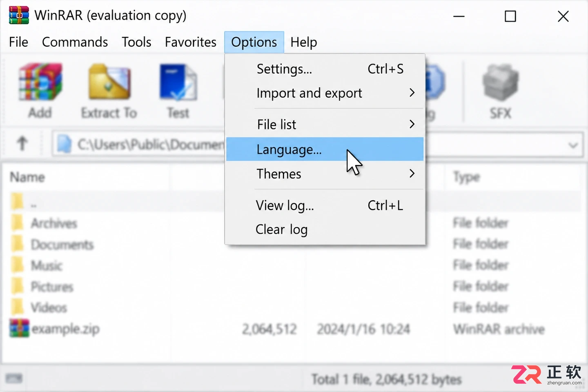Select the Archives folder in list
The width and height of the screenshot is (588, 392).
[x=54, y=223]
